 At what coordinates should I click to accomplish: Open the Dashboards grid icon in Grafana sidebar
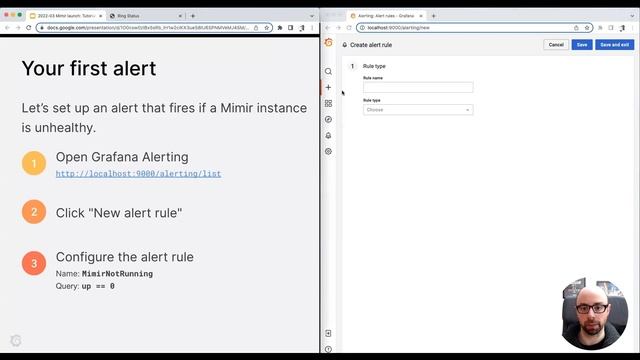pos(328,104)
